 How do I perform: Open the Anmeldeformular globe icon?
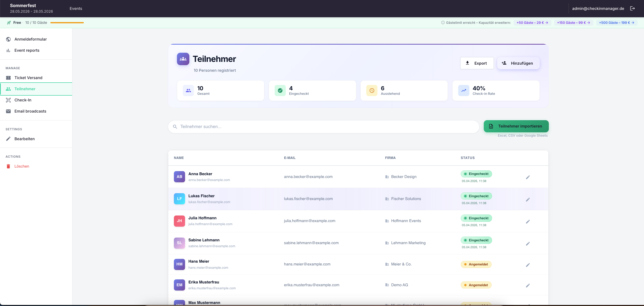(8, 39)
